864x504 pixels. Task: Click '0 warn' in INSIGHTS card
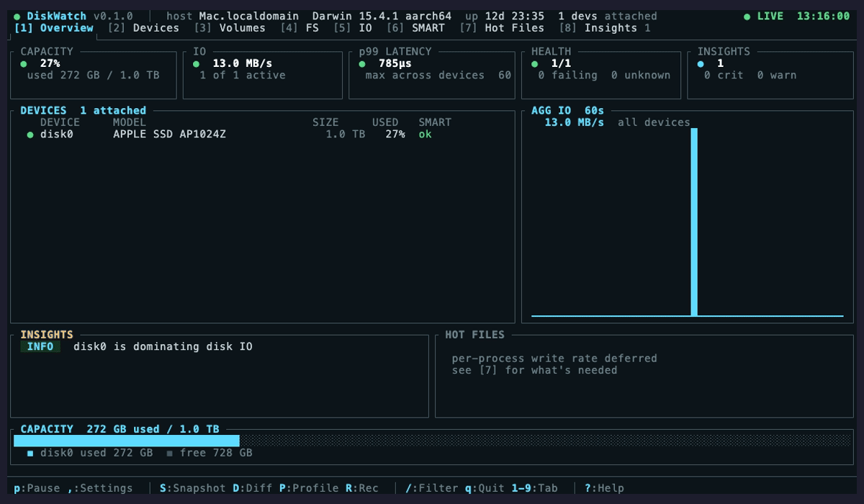[x=777, y=76]
